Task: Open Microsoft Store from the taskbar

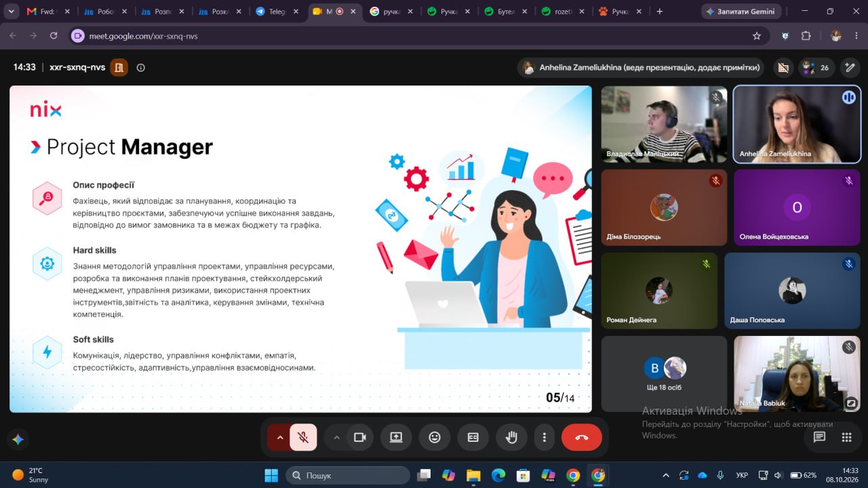Action: point(523,475)
